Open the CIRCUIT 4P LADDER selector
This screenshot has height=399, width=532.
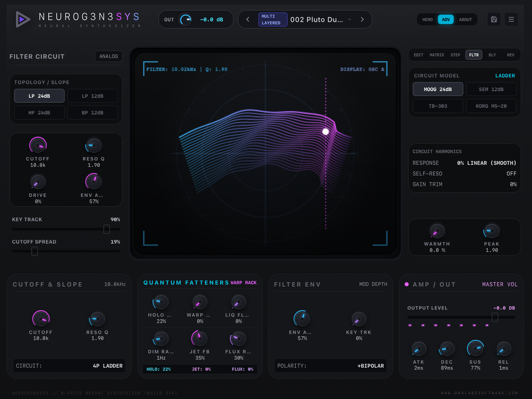coord(69,366)
